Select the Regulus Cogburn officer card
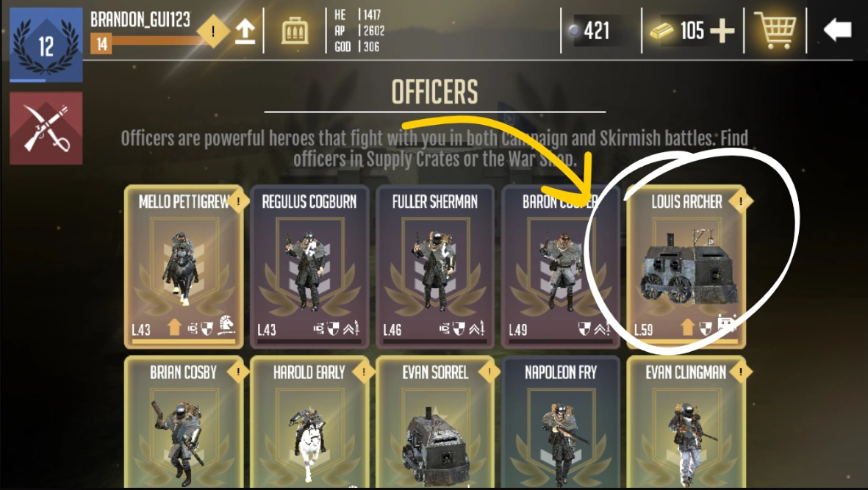Viewport: 868px width, 490px height. click(x=309, y=267)
